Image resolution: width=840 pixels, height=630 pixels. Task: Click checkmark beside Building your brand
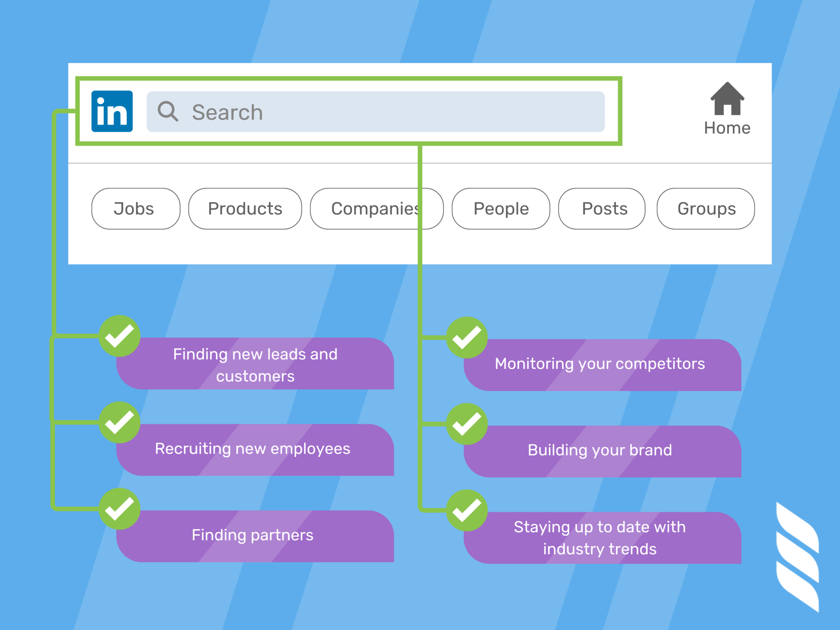(x=467, y=424)
